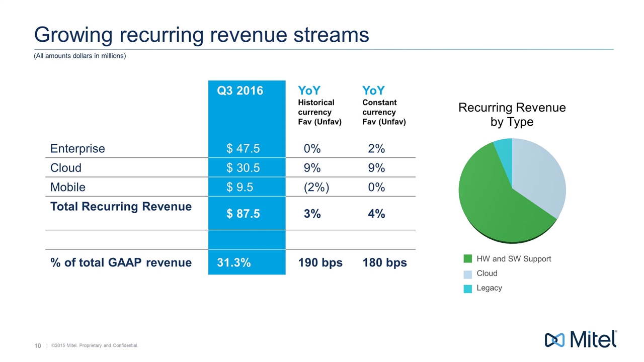Click the light blue Cloud legend swatch
644x362 pixels.
pyautogui.click(x=468, y=274)
